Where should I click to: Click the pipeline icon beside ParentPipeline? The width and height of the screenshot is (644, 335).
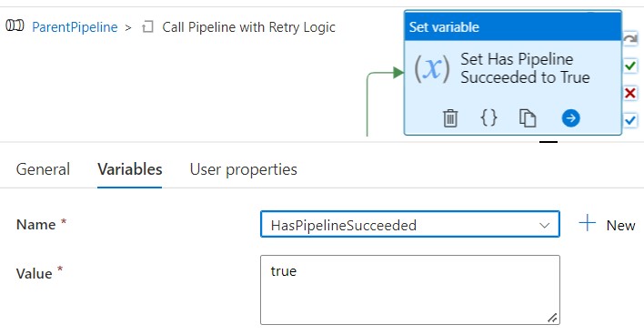point(15,25)
